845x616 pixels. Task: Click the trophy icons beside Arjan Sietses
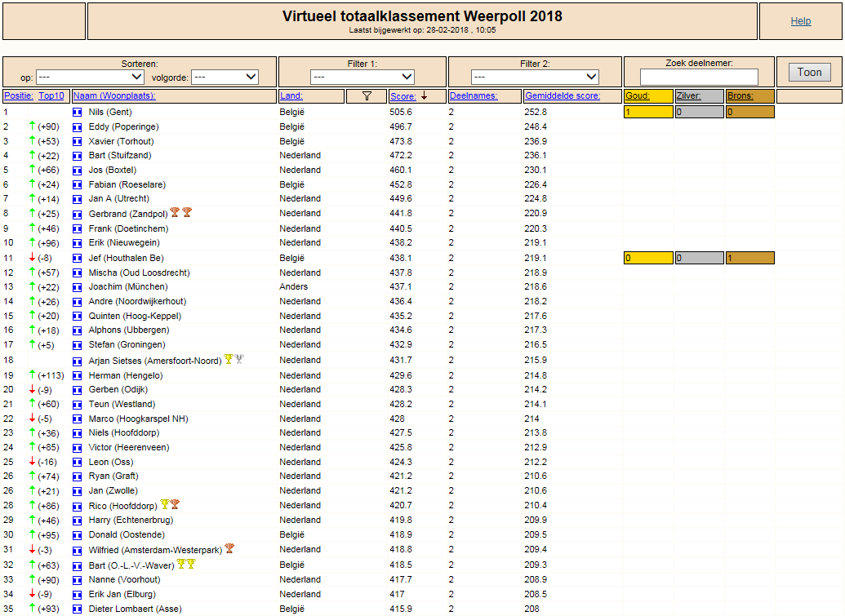click(x=233, y=359)
